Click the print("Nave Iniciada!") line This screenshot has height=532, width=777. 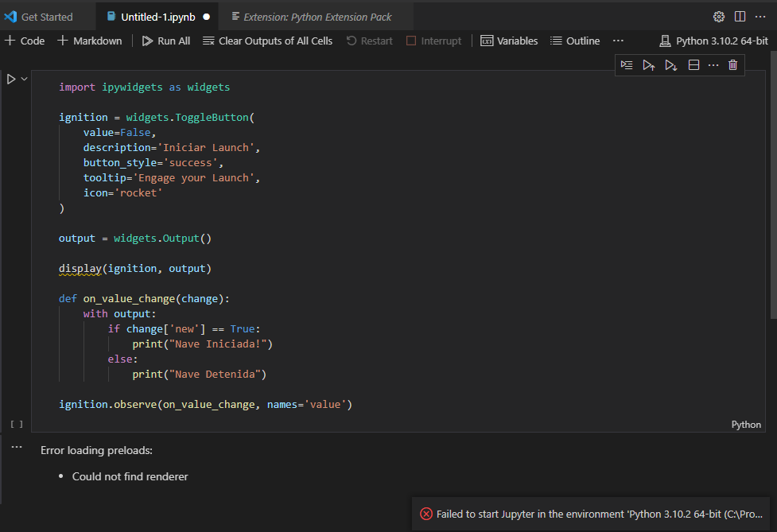[202, 344]
